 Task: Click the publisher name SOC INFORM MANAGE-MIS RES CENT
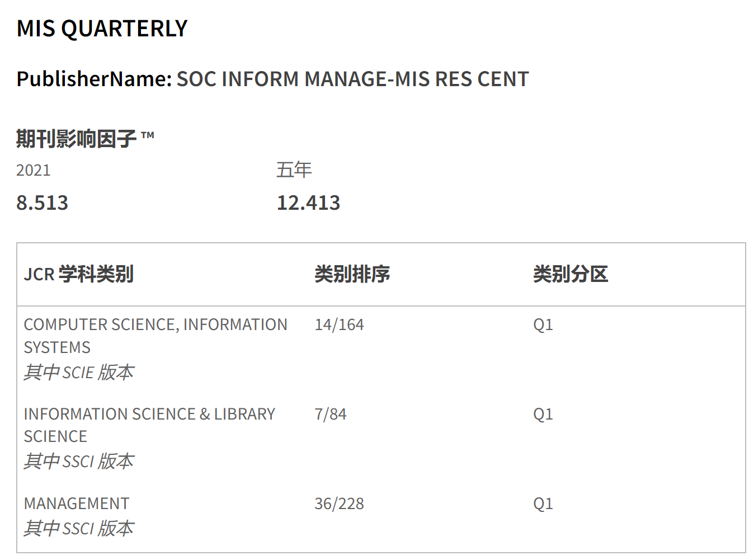pos(352,79)
